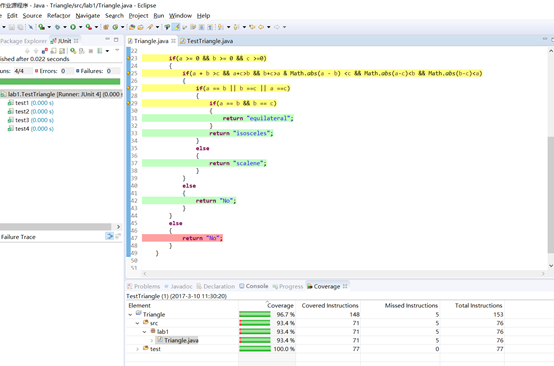This screenshot has width=554, height=366.
Task: Click the Previous Annotation toolbar icon
Action: (236, 27)
